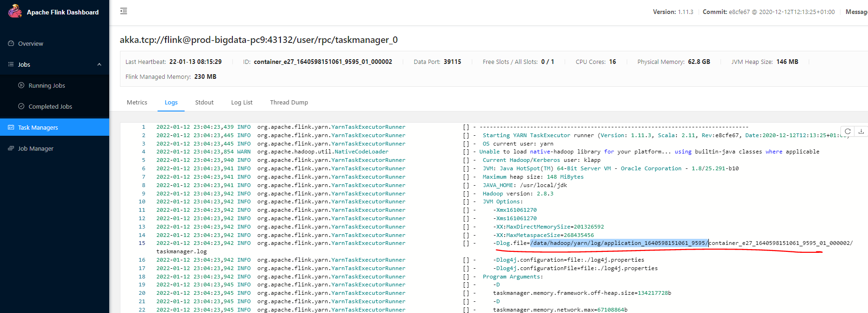The image size is (868, 313).
Task: Click the highlighted log path /data/hadoop/yarn/log
Action: [x=619, y=243]
